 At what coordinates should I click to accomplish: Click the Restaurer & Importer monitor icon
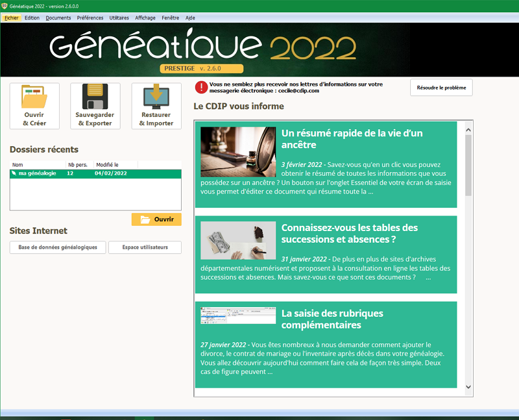pyautogui.click(x=156, y=96)
